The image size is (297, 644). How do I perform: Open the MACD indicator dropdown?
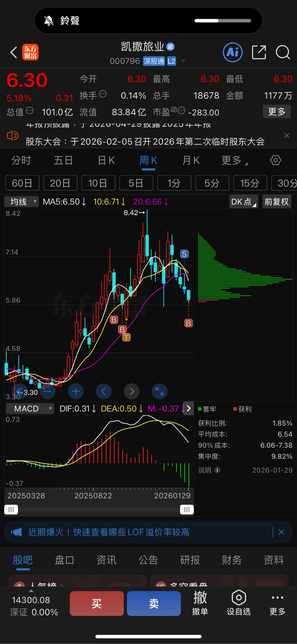(x=30, y=408)
